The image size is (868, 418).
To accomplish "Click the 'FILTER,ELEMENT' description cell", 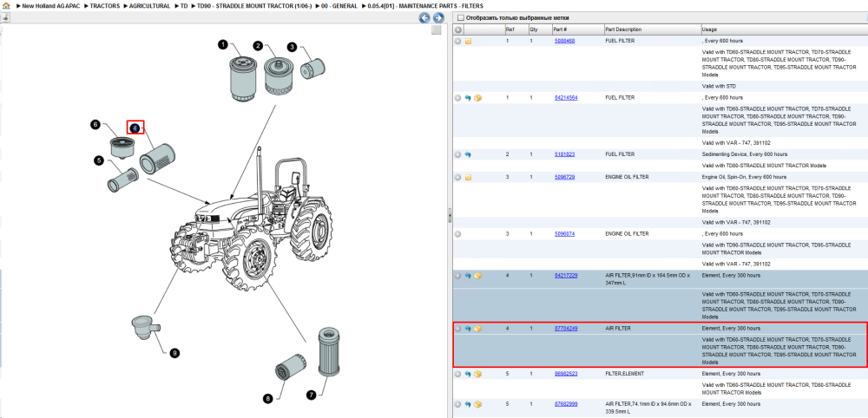I will [625, 374].
